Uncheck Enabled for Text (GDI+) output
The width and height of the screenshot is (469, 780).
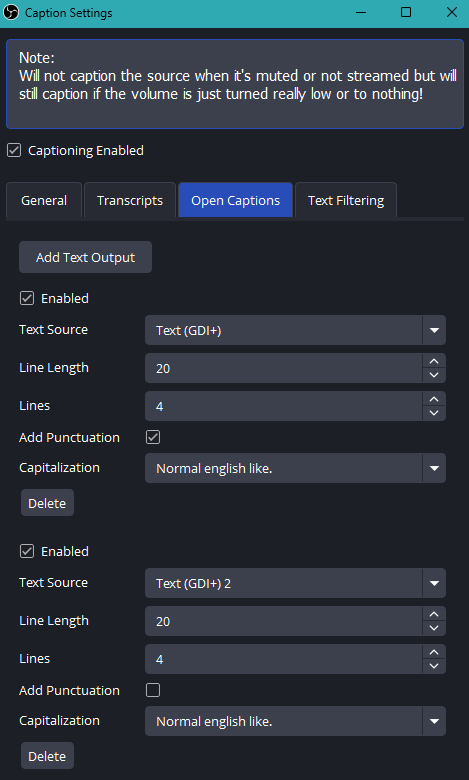(x=27, y=298)
